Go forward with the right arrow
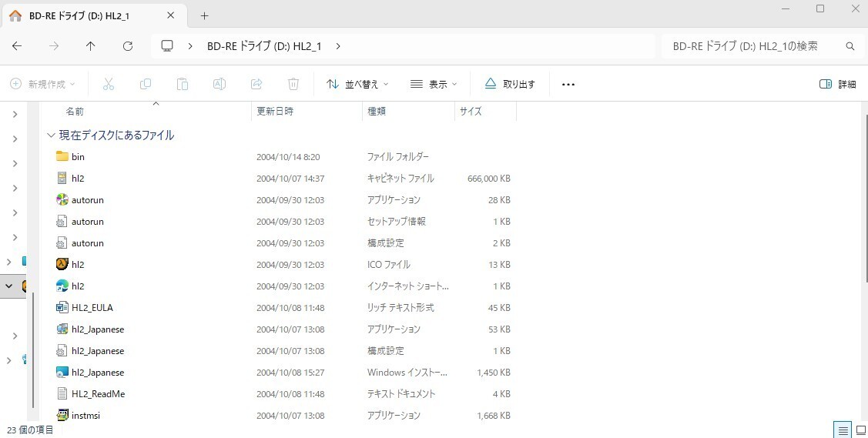The width and height of the screenshot is (868, 438). 54,46
